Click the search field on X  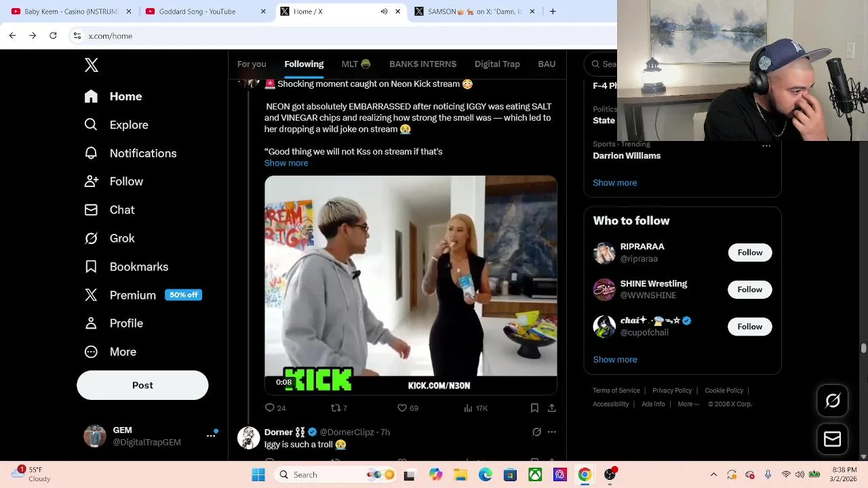point(601,64)
